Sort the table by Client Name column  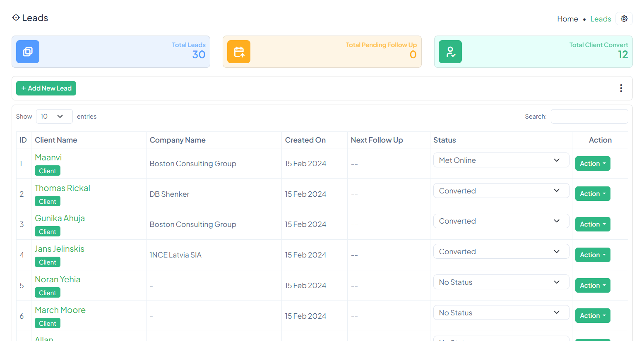(56, 140)
